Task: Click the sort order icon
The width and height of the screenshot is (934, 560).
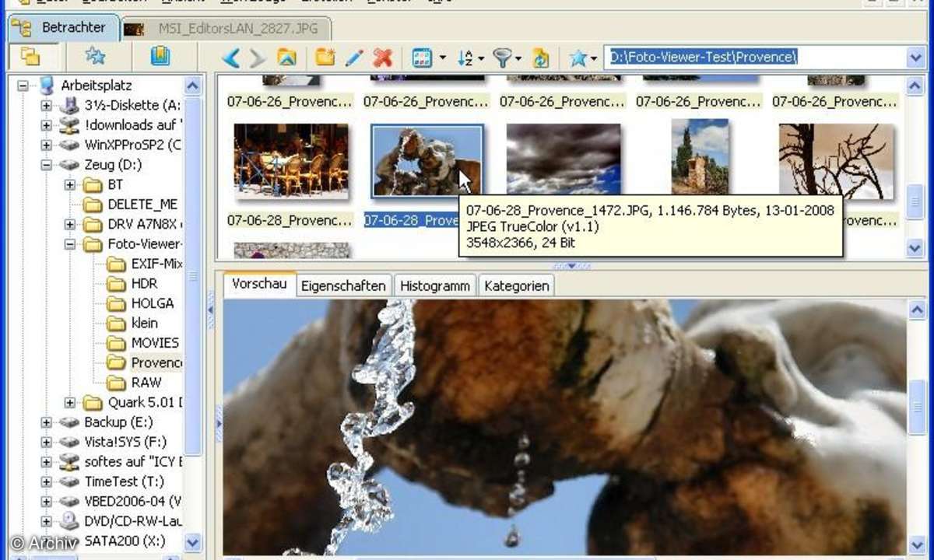Action: click(x=465, y=58)
